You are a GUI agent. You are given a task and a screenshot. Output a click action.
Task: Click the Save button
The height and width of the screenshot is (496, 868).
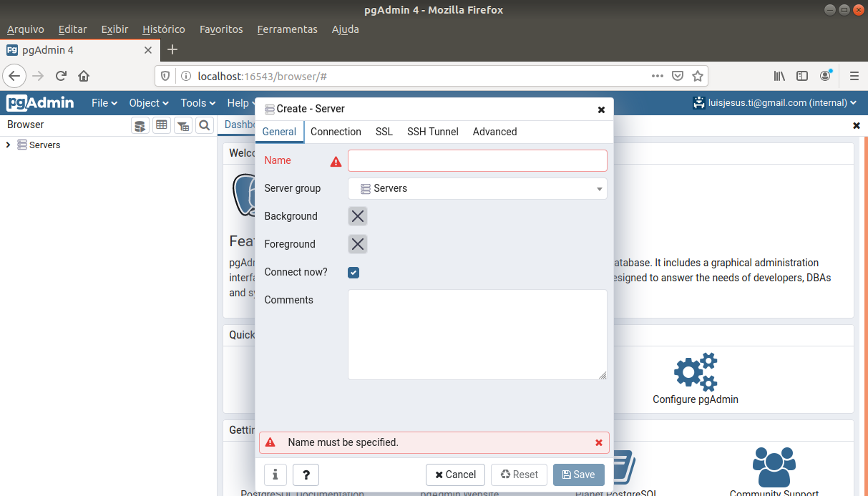click(x=579, y=475)
